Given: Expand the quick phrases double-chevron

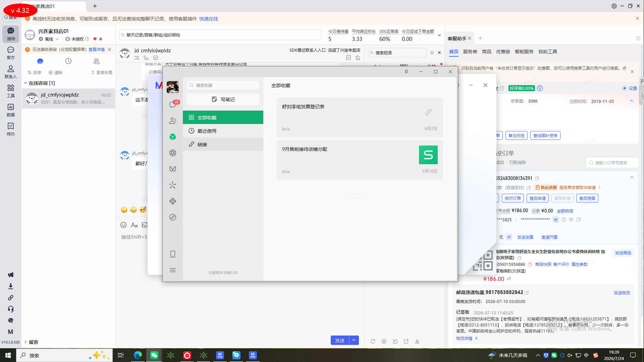Looking at the screenshot, I should tap(432, 53).
